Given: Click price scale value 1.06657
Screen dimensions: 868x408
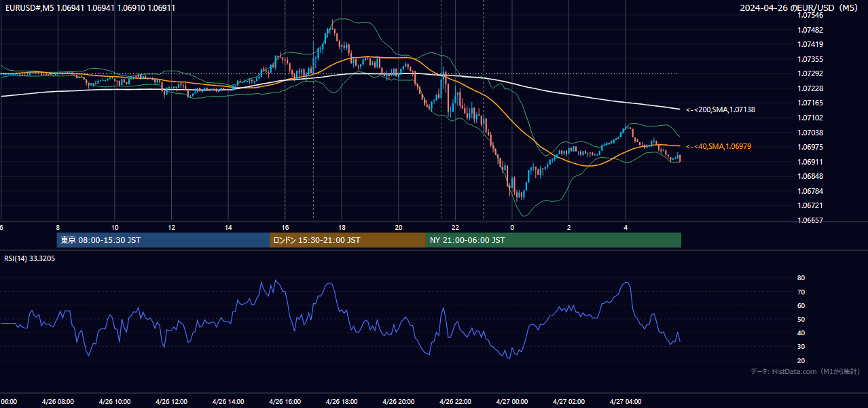Looking at the screenshot, I should click(x=810, y=220).
